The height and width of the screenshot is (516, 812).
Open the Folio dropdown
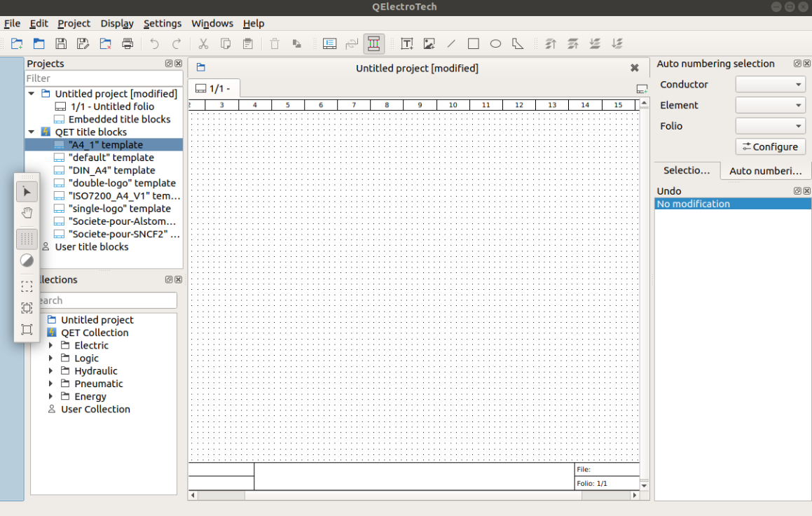[771, 126]
